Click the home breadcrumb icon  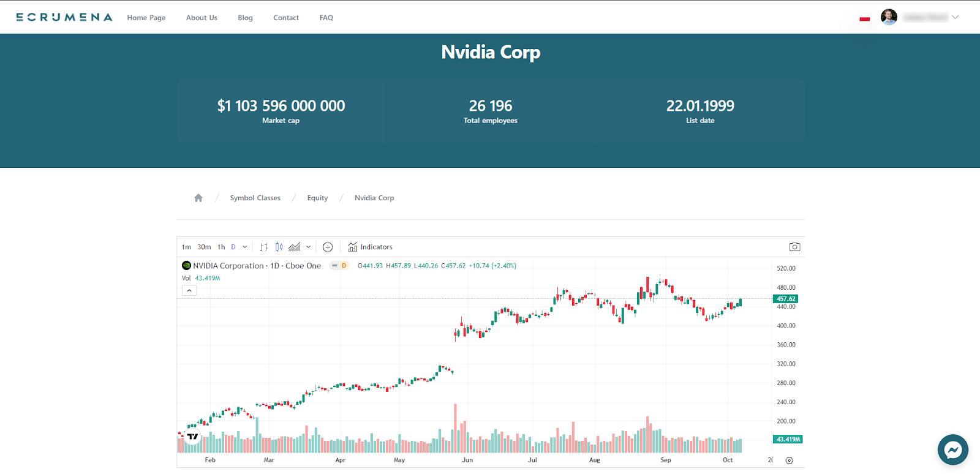coord(198,198)
